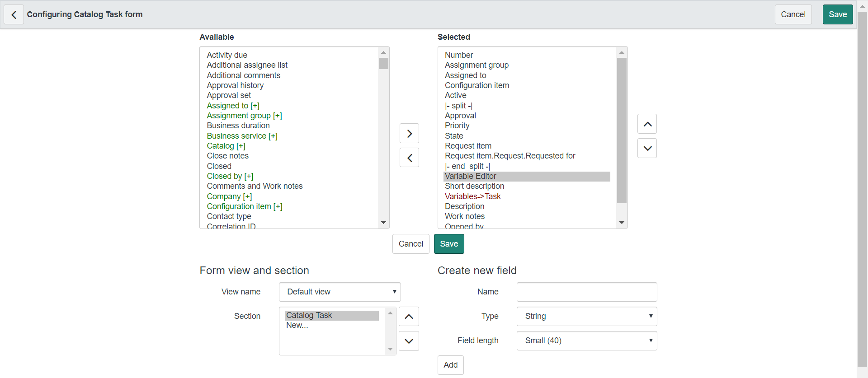
Task: Move Catalog Task section down
Action: 409,341
